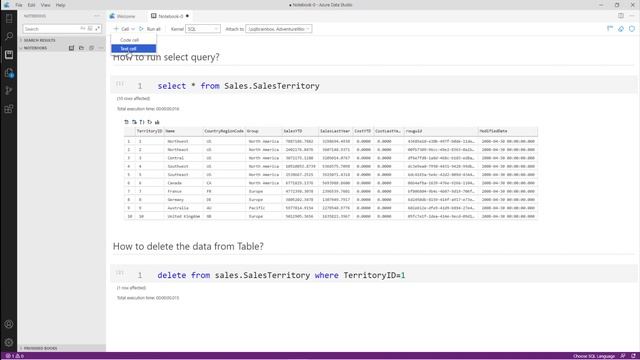Open the Connections view in activity bar
640x360 pixels.
click(9, 18)
